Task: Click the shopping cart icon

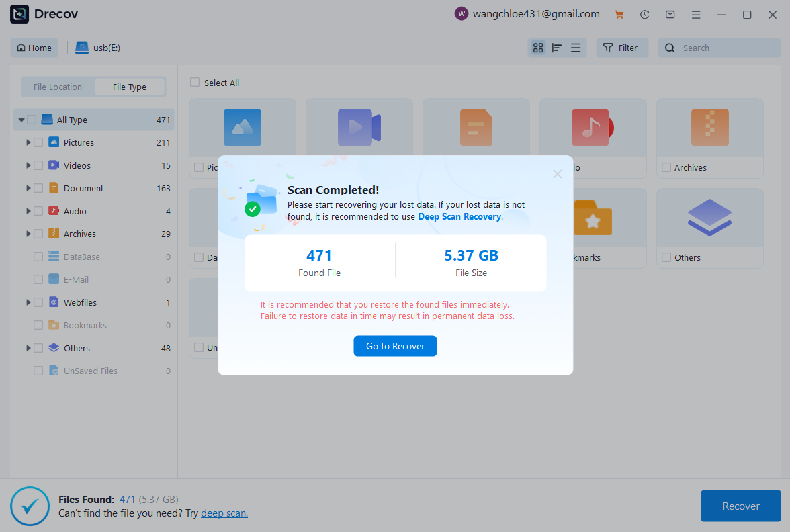Action: coord(619,14)
